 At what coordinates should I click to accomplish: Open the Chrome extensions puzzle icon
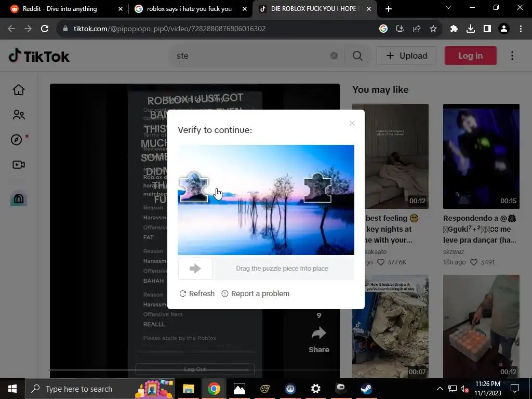[x=454, y=29]
